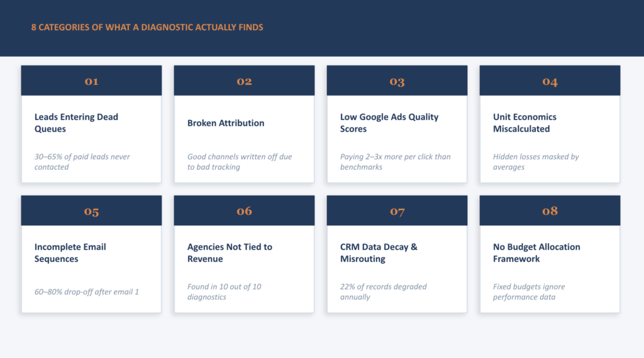This screenshot has height=358, width=644.
Task: Click the 'Leads Entering Dead Queues' heading
Action: click(x=76, y=123)
